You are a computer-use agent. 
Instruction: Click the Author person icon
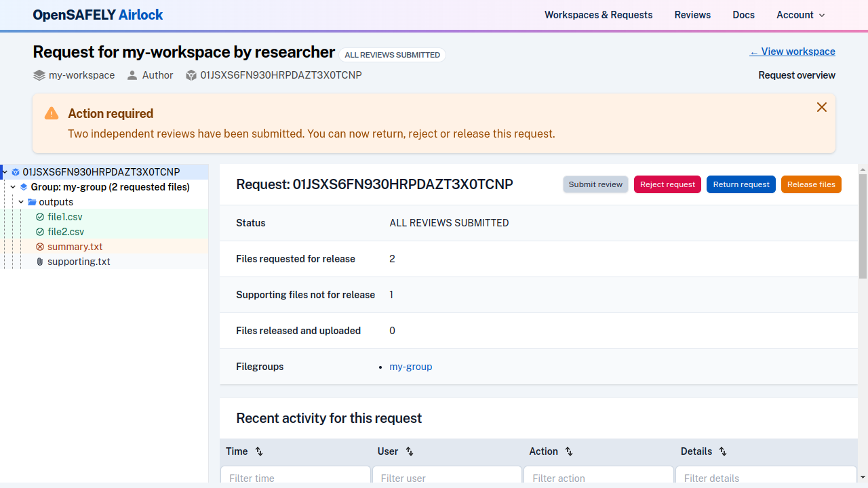click(x=132, y=75)
